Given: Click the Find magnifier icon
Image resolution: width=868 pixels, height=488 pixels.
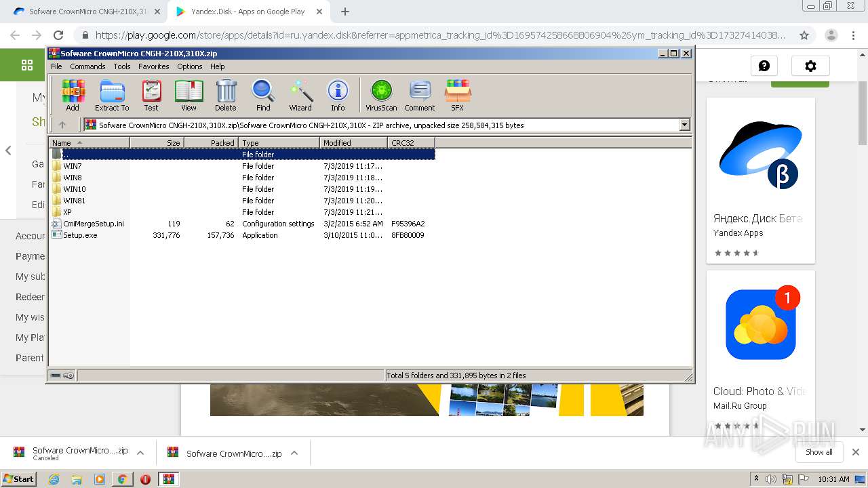Looking at the screenshot, I should pos(263,95).
